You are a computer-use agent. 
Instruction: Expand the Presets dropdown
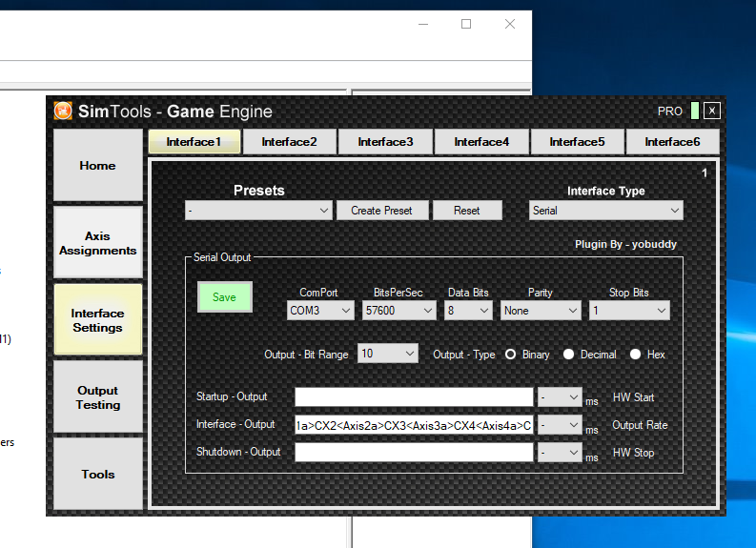tap(258, 211)
